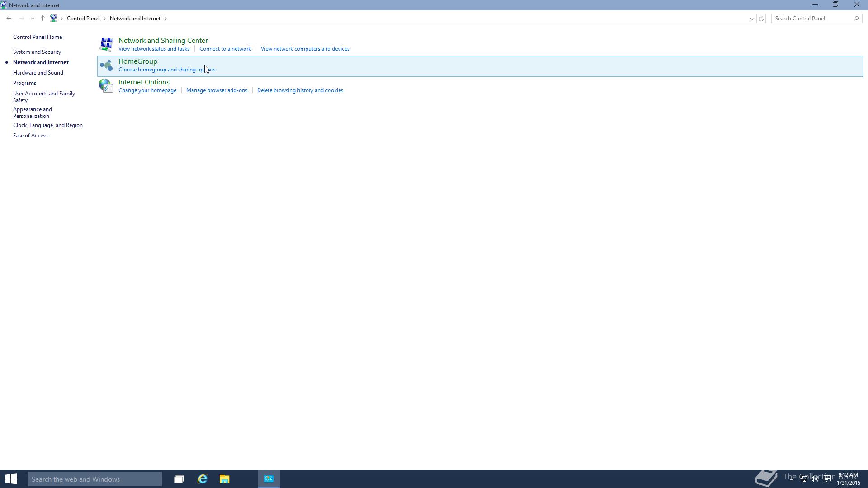Open Internet Explorer from the taskbar
868x488 pixels.
(202, 479)
